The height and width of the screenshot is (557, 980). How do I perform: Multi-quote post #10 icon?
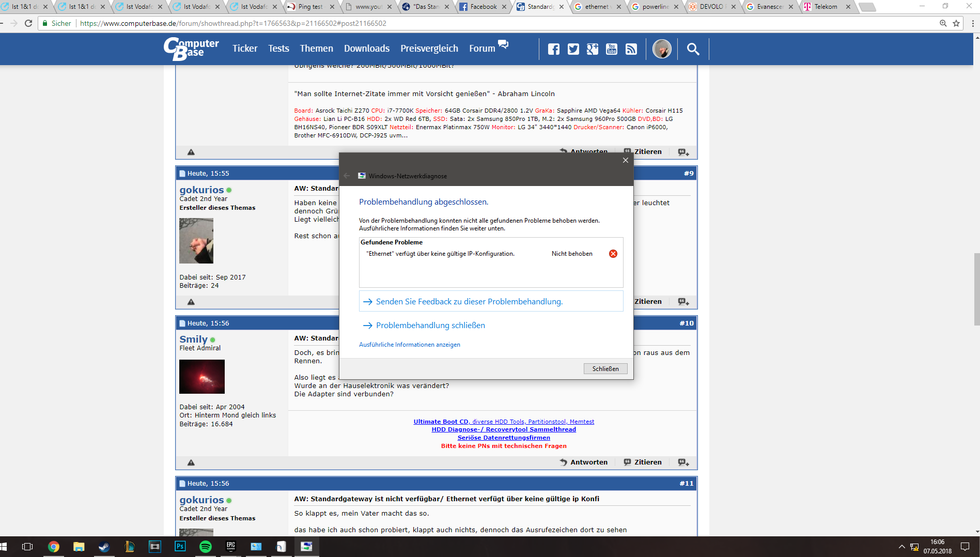click(x=683, y=462)
